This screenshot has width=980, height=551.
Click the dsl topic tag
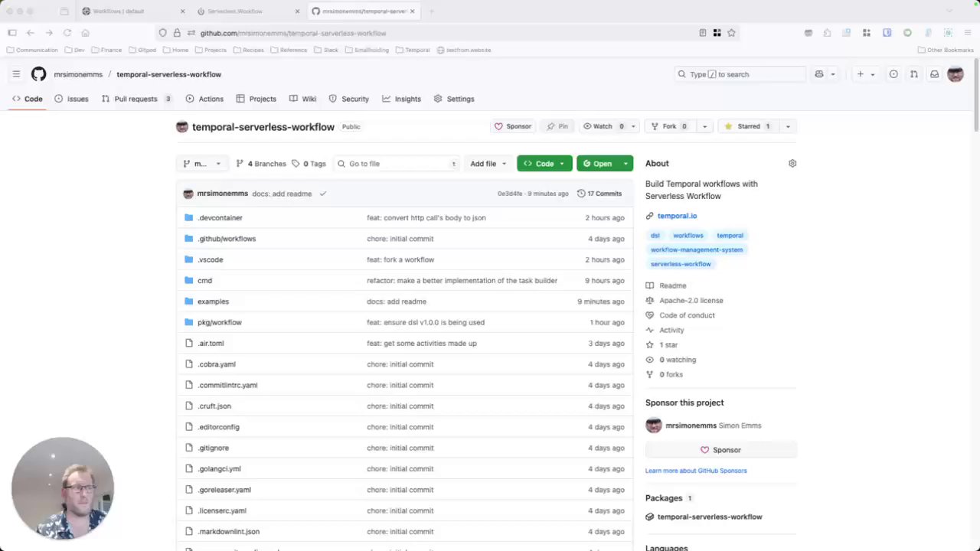pos(655,236)
